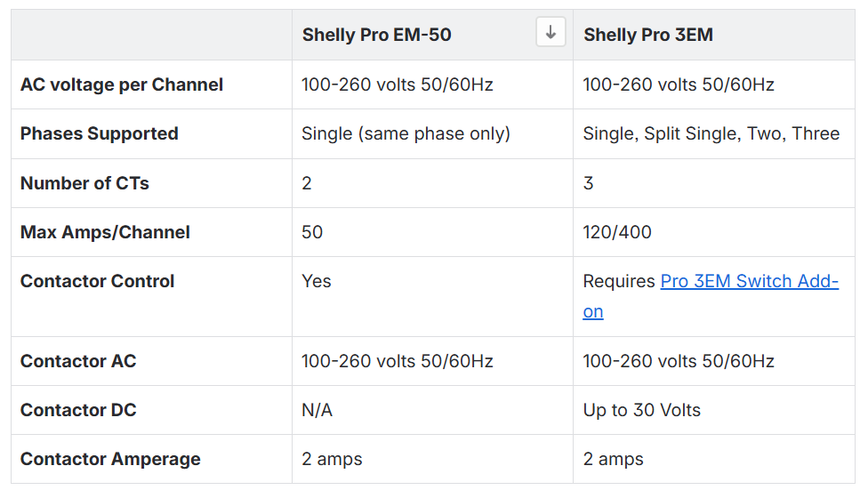
Task: Click the Number of CTs row label
Action: pos(84,184)
